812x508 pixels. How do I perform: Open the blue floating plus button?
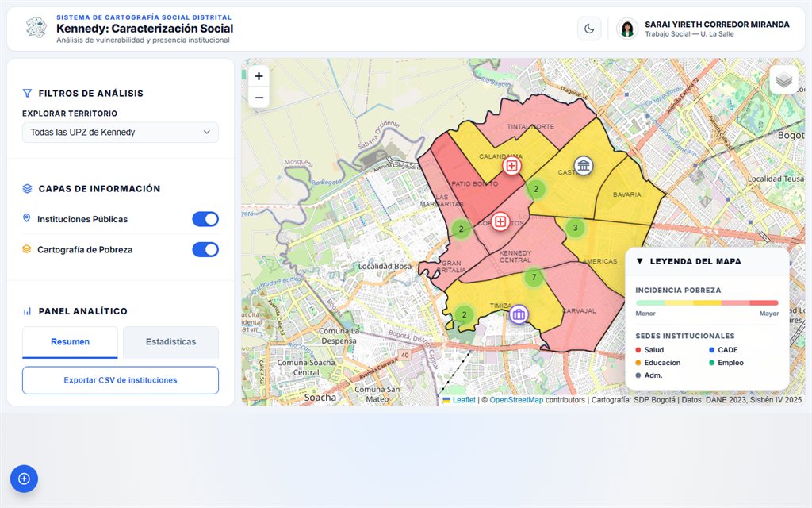[x=24, y=479]
